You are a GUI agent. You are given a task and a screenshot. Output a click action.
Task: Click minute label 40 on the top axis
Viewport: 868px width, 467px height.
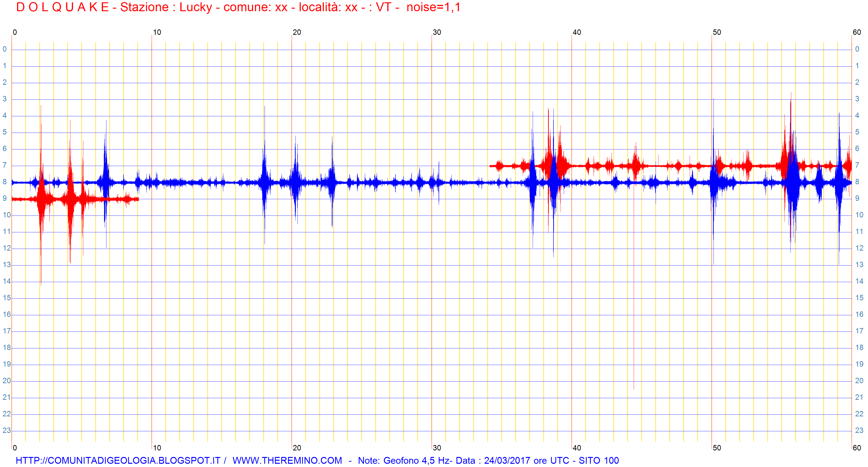pos(577,32)
